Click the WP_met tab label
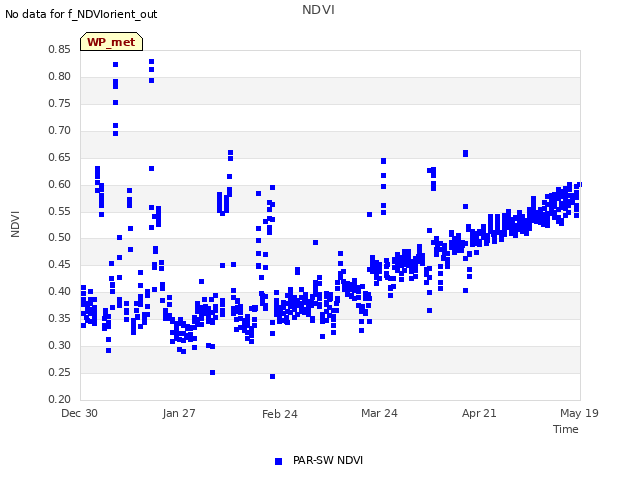Viewport: 640px width, 480px height. [x=111, y=42]
